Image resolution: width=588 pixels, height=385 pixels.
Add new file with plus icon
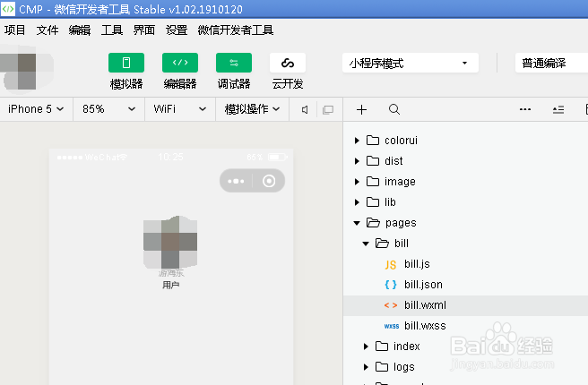point(361,109)
